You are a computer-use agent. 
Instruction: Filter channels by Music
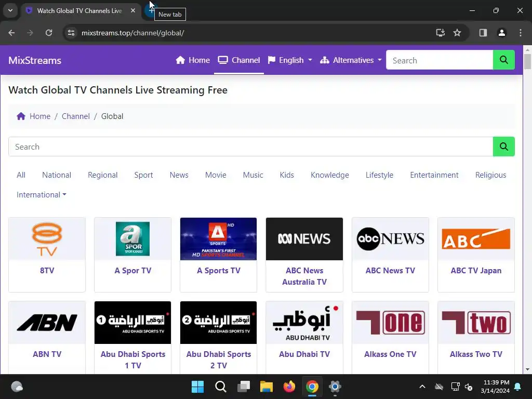pos(253,175)
